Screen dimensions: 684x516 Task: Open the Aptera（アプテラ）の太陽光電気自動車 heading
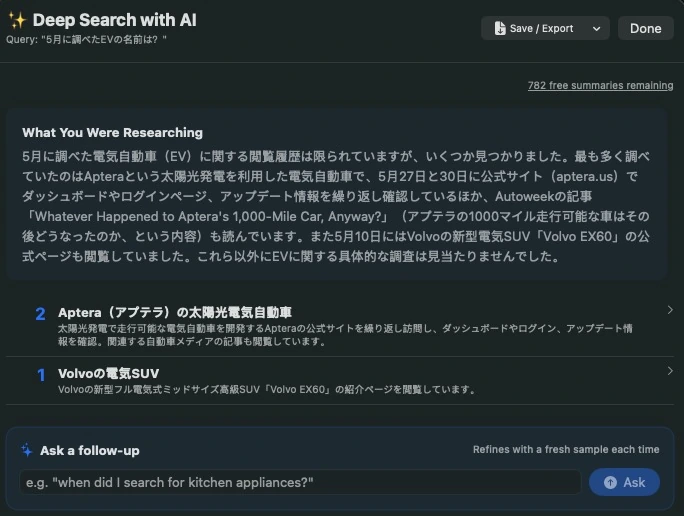[175, 312]
